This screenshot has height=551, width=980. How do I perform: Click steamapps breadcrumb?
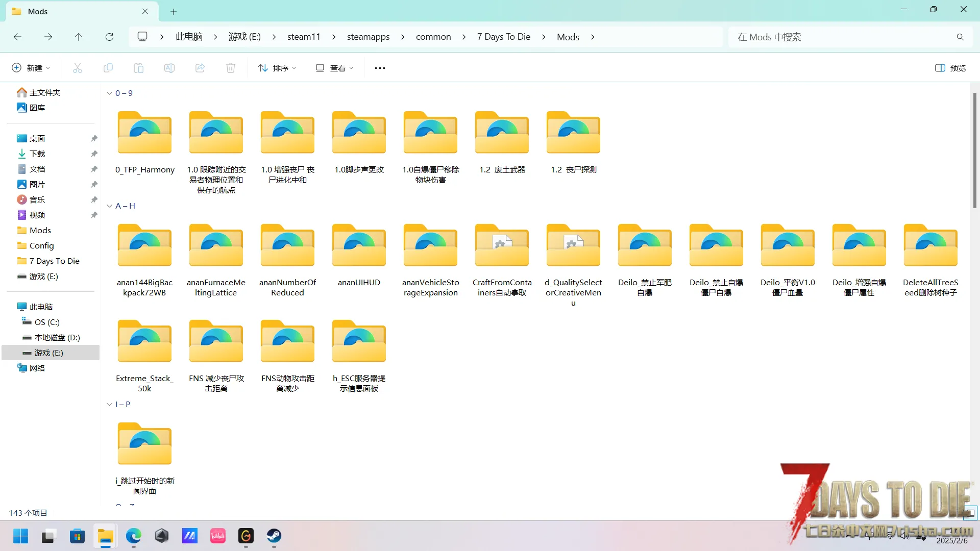click(368, 37)
